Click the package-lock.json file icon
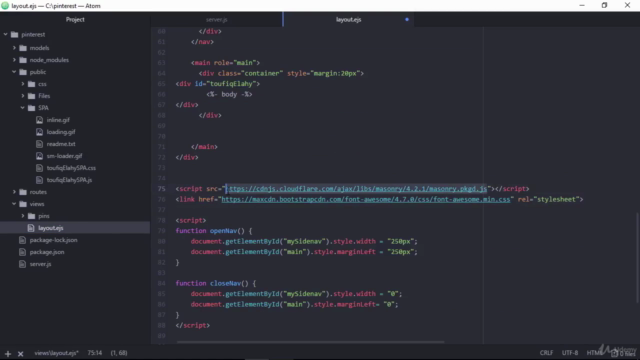 [x=22, y=240]
